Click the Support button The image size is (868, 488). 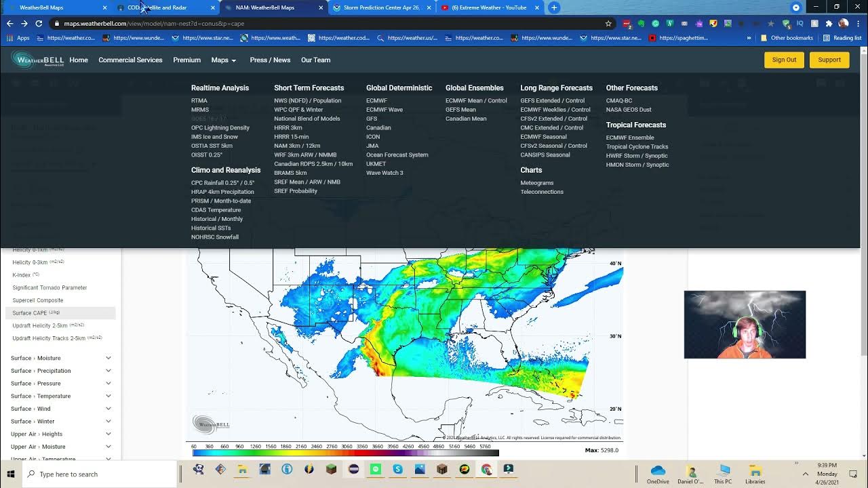[x=829, y=60]
